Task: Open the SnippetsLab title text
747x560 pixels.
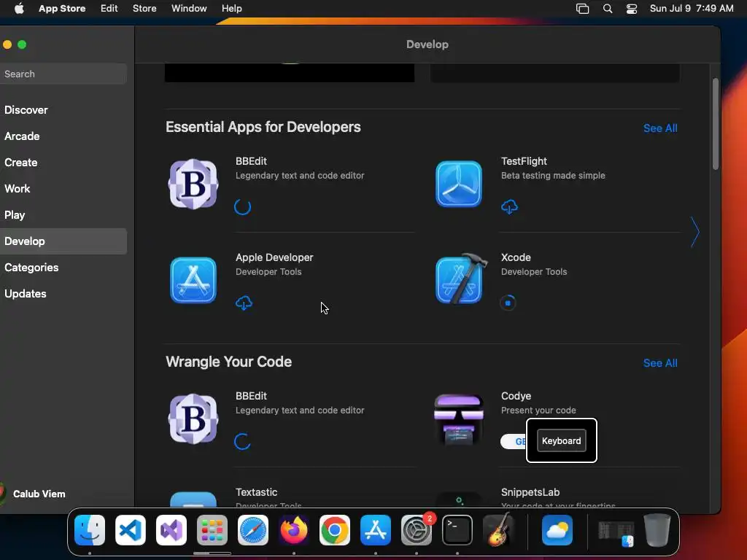Action: click(x=530, y=492)
